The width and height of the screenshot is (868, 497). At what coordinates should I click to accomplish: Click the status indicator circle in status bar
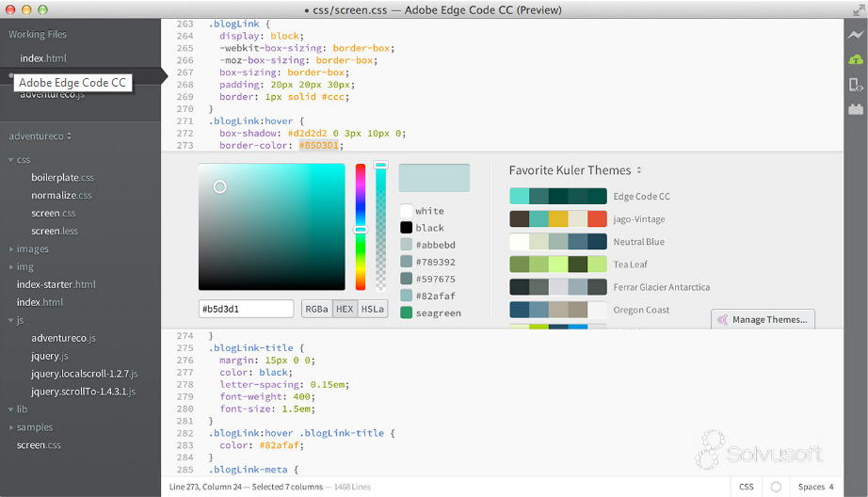(x=776, y=487)
